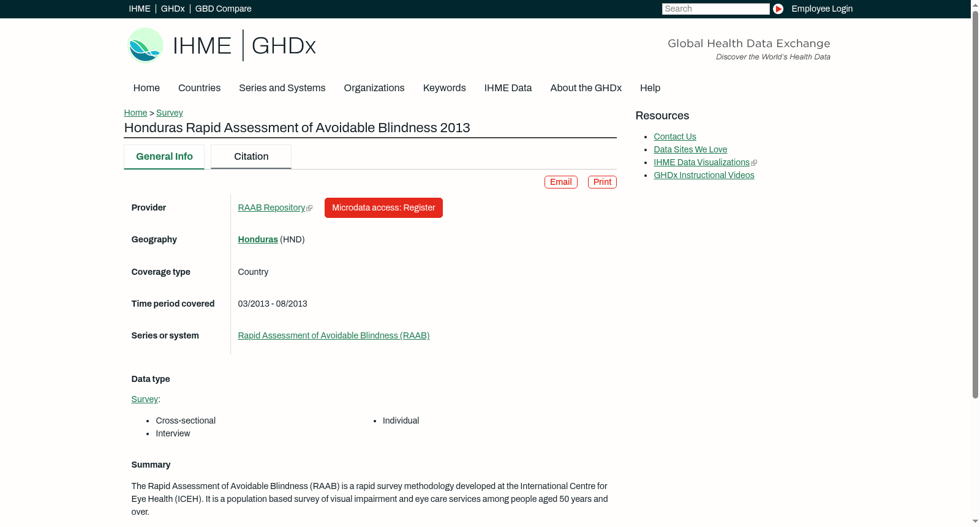Select the General Info tab
This screenshot has height=527, width=980.
click(x=164, y=157)
